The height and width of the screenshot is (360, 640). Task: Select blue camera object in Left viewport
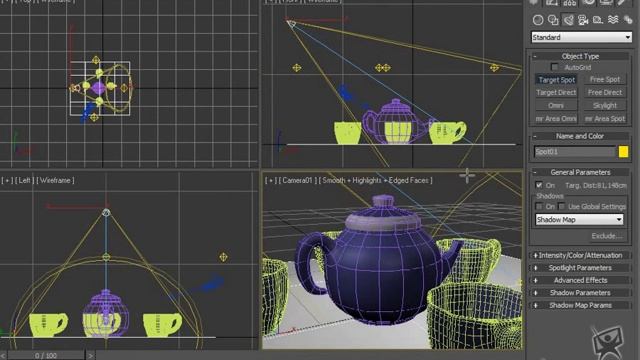(211, 283)
